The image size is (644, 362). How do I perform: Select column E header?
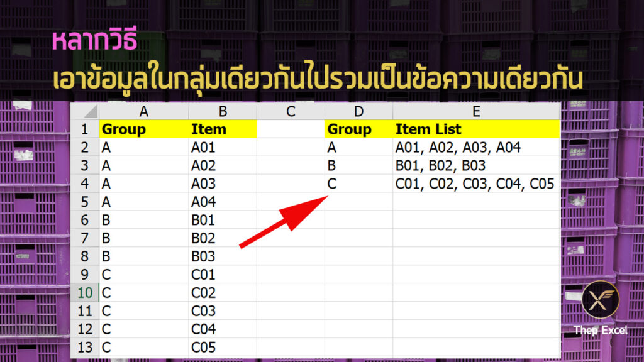click(x=476, y=112)
